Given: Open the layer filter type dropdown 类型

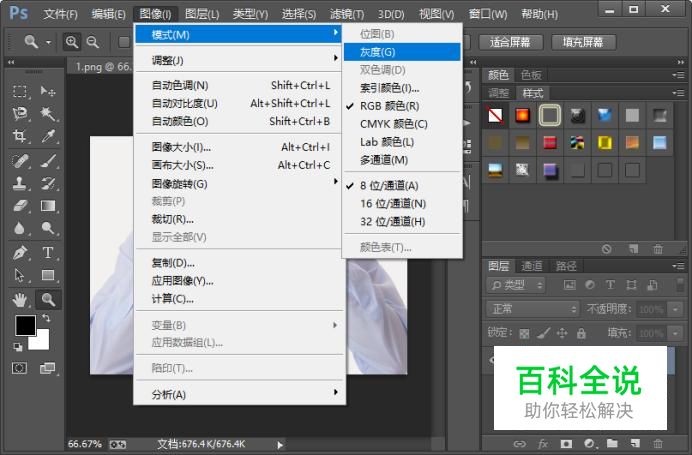Looking at the screenshot, I should click(516, 285).
